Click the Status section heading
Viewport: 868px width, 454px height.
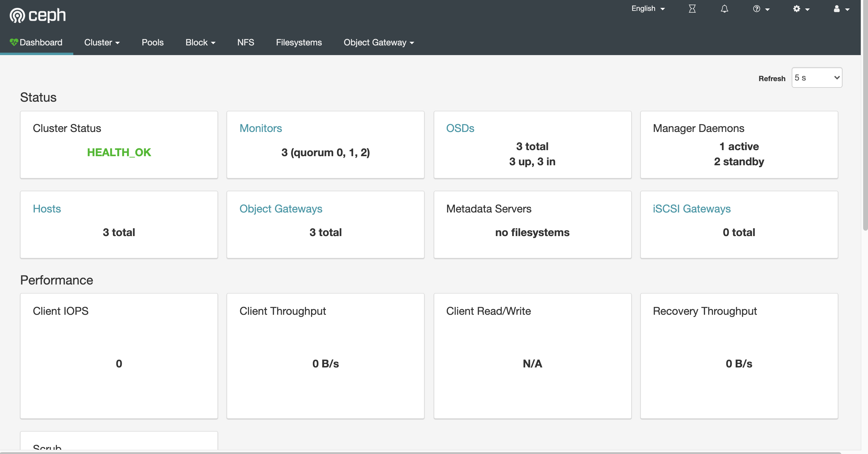pos(38,97)
